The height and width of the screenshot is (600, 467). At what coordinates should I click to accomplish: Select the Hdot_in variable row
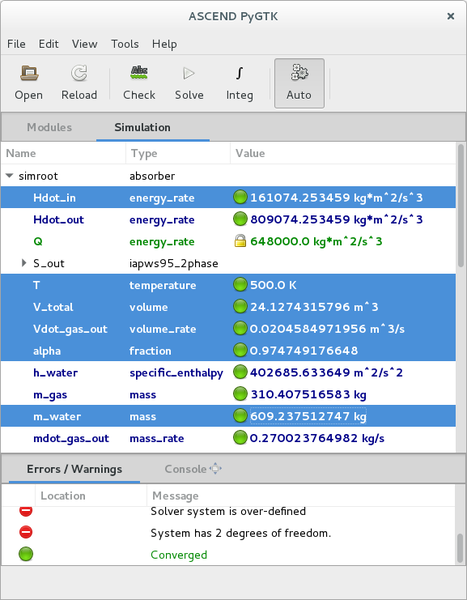tap(229, 197)
